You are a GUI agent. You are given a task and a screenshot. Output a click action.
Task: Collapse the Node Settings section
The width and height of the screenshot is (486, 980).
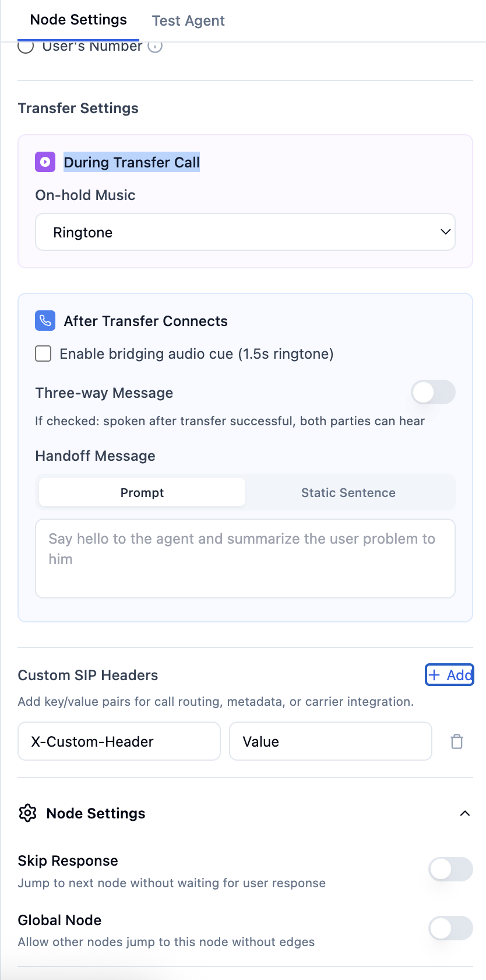465,813
